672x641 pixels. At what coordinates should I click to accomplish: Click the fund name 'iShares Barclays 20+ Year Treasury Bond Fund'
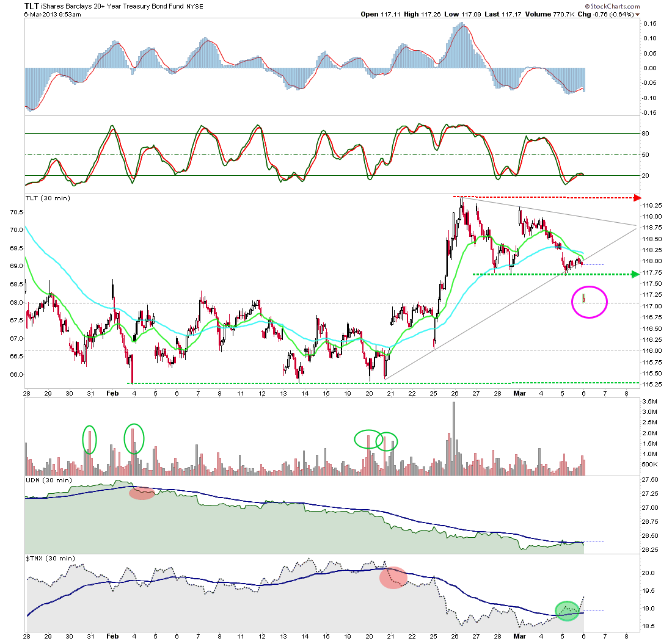click(112, 7)
